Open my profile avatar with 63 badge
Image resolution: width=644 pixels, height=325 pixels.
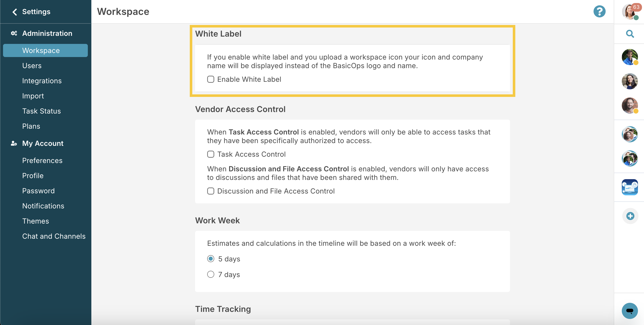630,12
